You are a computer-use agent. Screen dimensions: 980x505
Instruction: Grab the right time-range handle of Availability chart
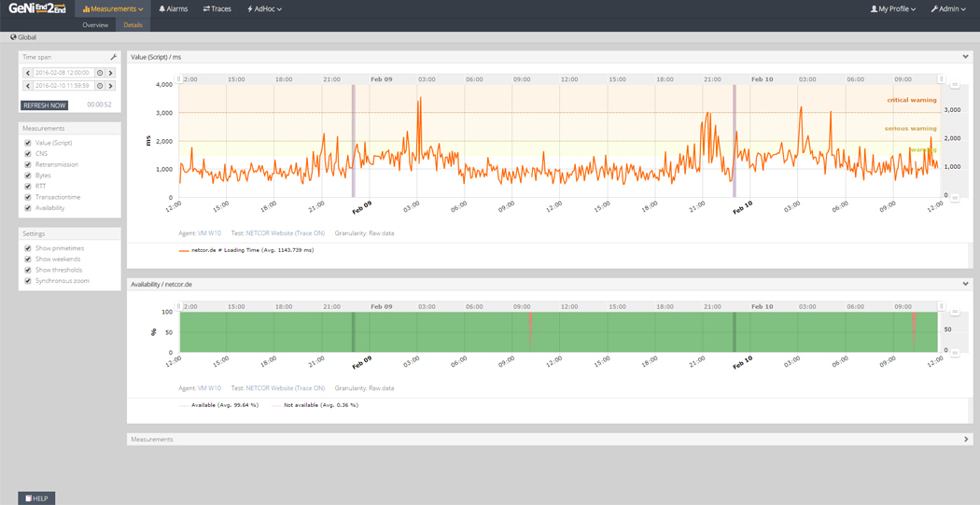tap(941, 307)
